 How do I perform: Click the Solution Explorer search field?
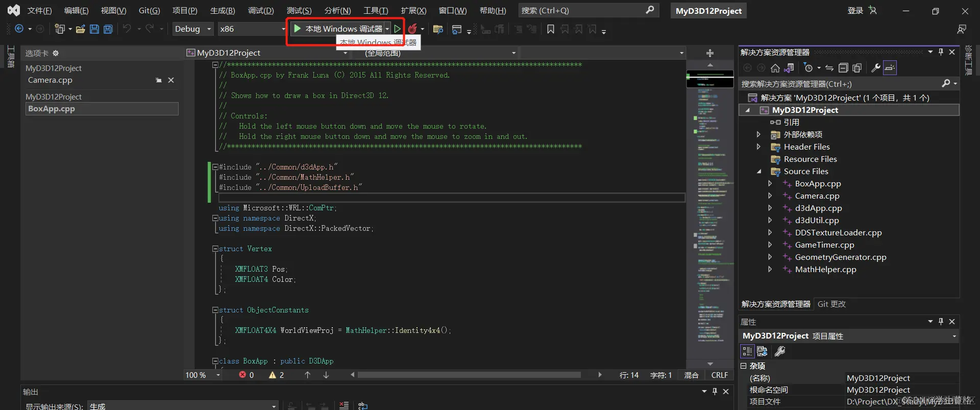coord(840,84)
